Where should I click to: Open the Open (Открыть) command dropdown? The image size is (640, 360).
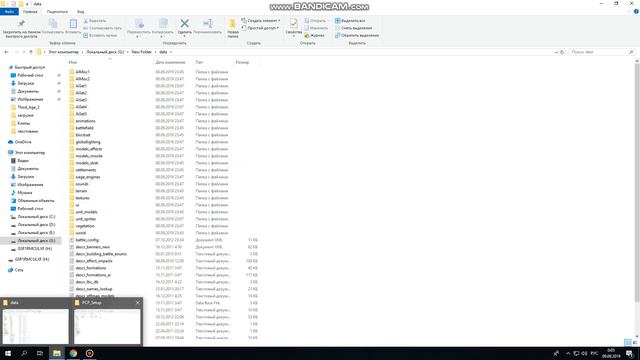[x=317, y=21]
